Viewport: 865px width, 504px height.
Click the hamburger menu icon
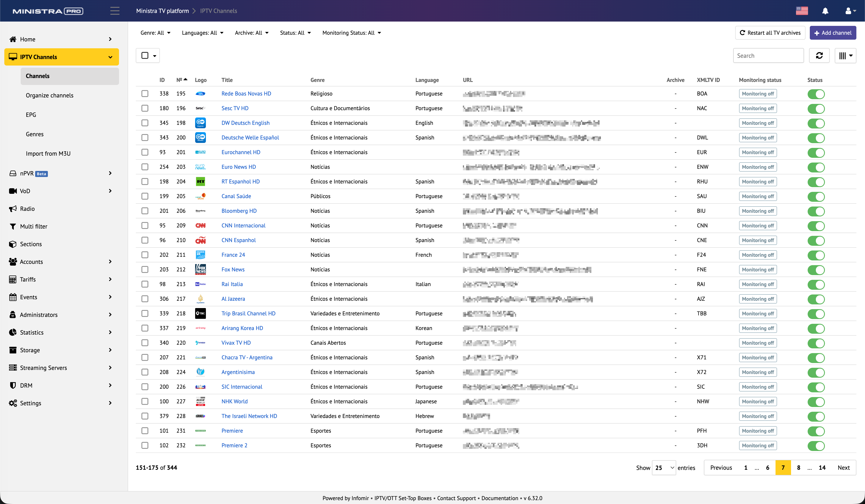pyautogui.click(x=115, y=11)
